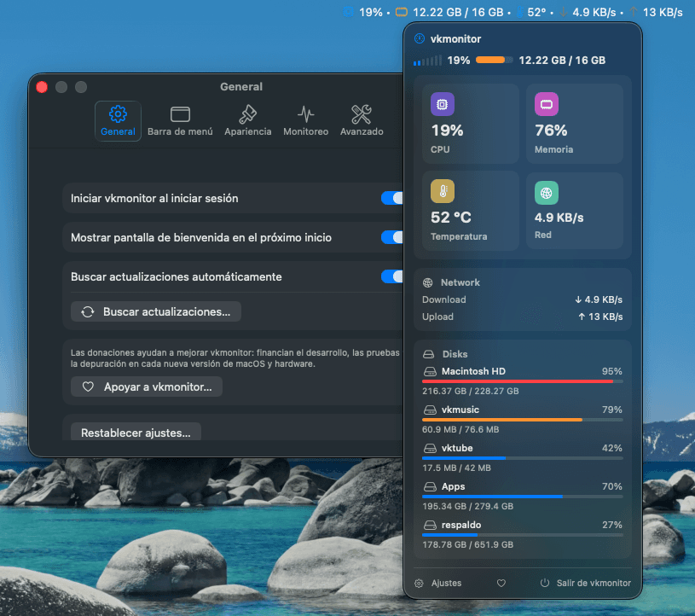Toggle Buscar actualizaciones automáticamente switch

click(391, 276)
